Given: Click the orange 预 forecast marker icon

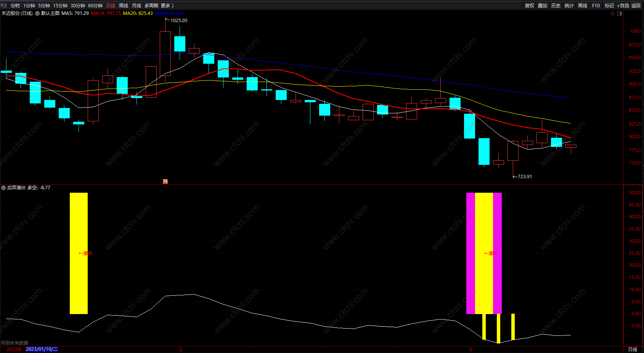Looking at the screenshot, I should pos(165,181).
